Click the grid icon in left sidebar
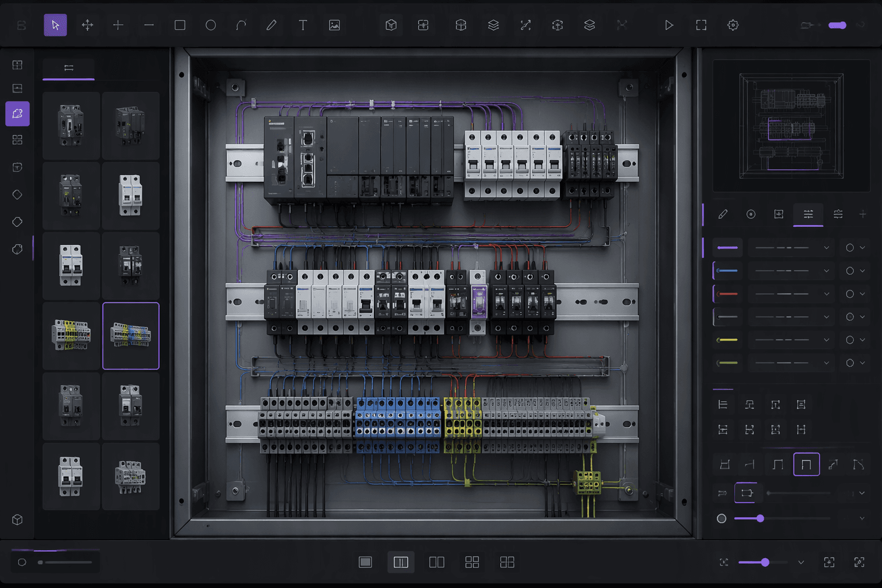The width and height of the screenshot is (882, 588). coord(17,140)
